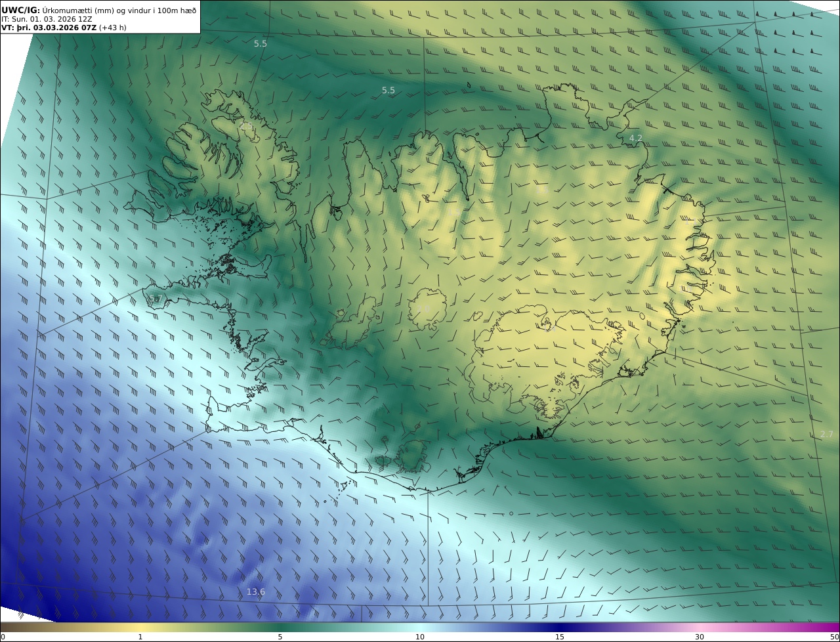Click the colorbar tick label '0'
The image size is (840, 642).
pos(3,637)
